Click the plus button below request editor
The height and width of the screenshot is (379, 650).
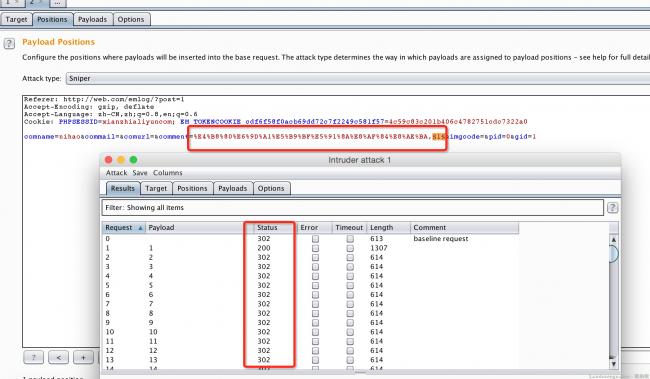(83, 357)
